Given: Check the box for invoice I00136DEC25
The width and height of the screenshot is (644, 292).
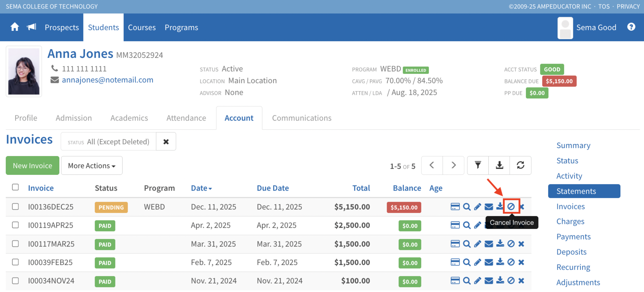Looking at the screenshot, I should click(x=16, y=207).
